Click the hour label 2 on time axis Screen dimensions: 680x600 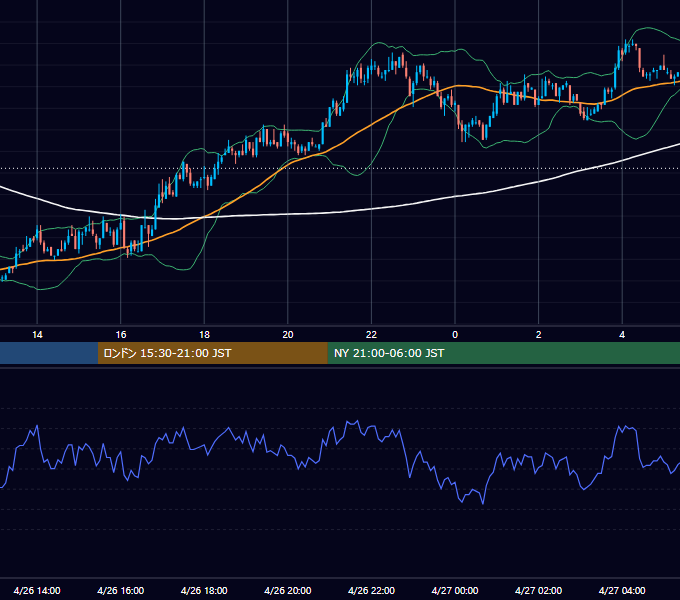click(539, 335)
